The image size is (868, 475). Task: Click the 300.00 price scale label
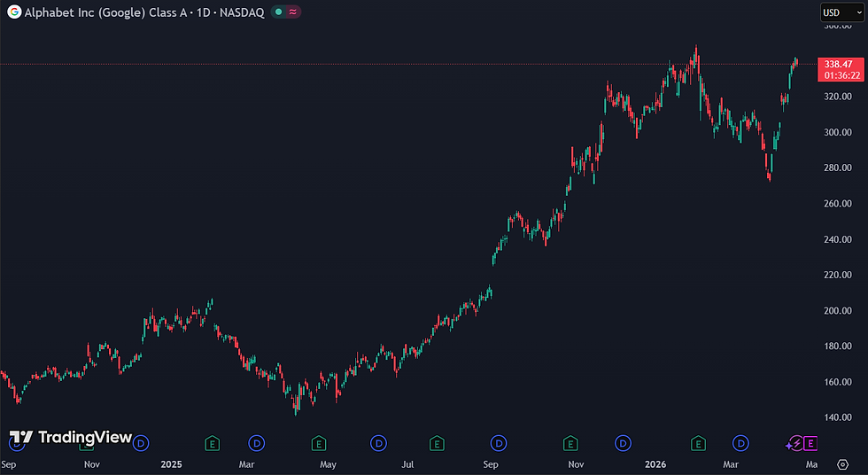pyautogui.click(x=838, y=132)
